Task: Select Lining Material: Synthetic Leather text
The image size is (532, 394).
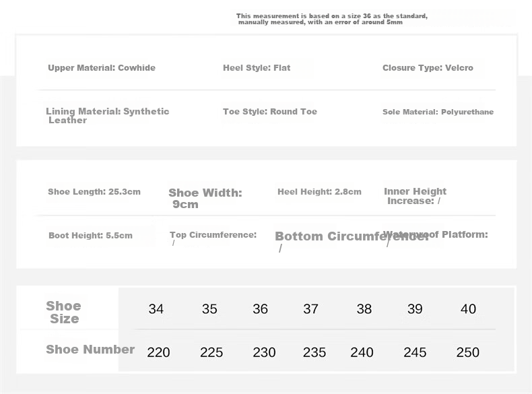Action: point(108,116)
